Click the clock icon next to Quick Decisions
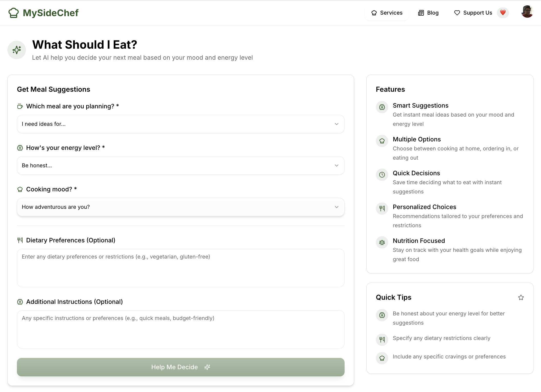Image resolution: width=541 pixels, height=392 pixels. [382, 175]
